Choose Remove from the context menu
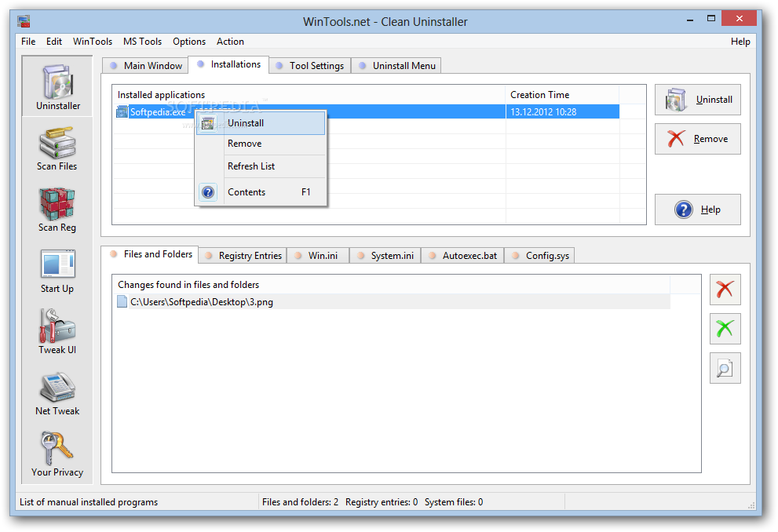This screenshot has width=778, height=532. click(261, 144)
